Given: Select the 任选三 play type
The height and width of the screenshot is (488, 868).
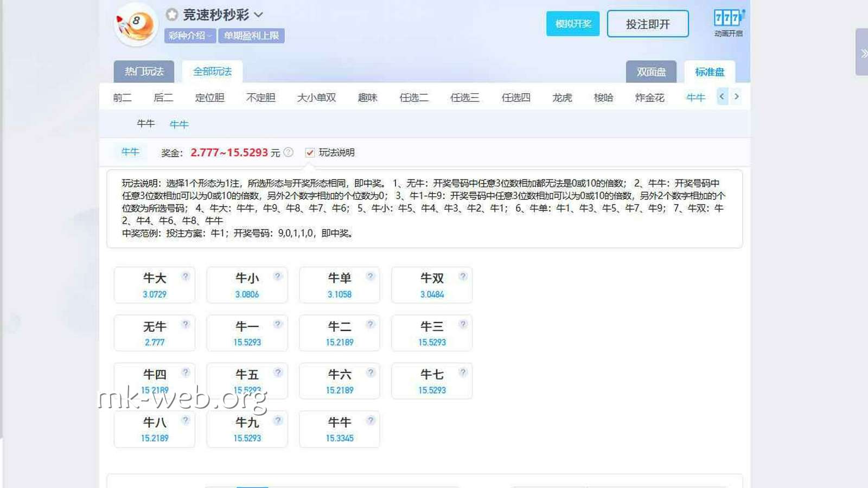Looking at the screenshot, I should (x=465, y=98).
